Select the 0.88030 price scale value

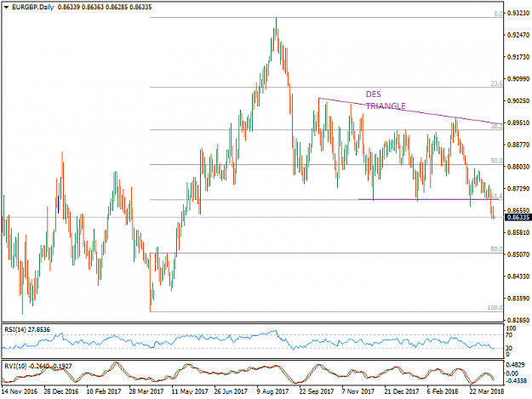[518, 167]
